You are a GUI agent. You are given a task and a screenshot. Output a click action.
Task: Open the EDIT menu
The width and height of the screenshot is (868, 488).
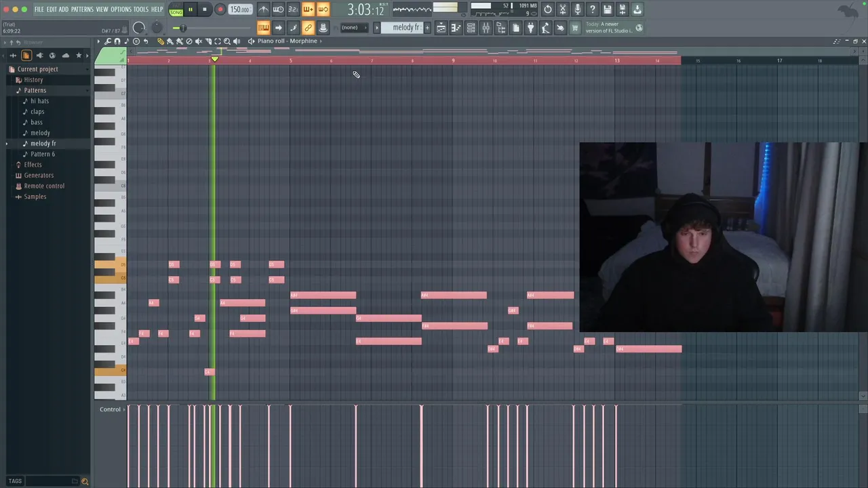pyautogui.click(x=52, y=9)
